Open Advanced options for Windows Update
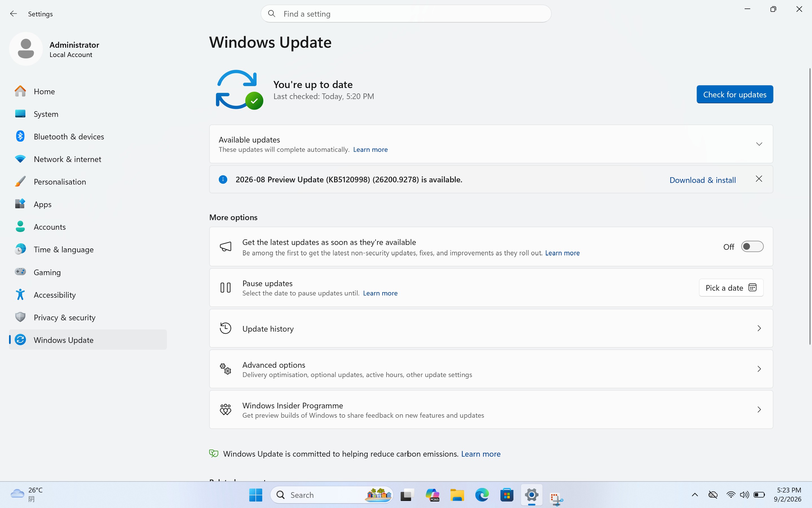 [491, 369]
